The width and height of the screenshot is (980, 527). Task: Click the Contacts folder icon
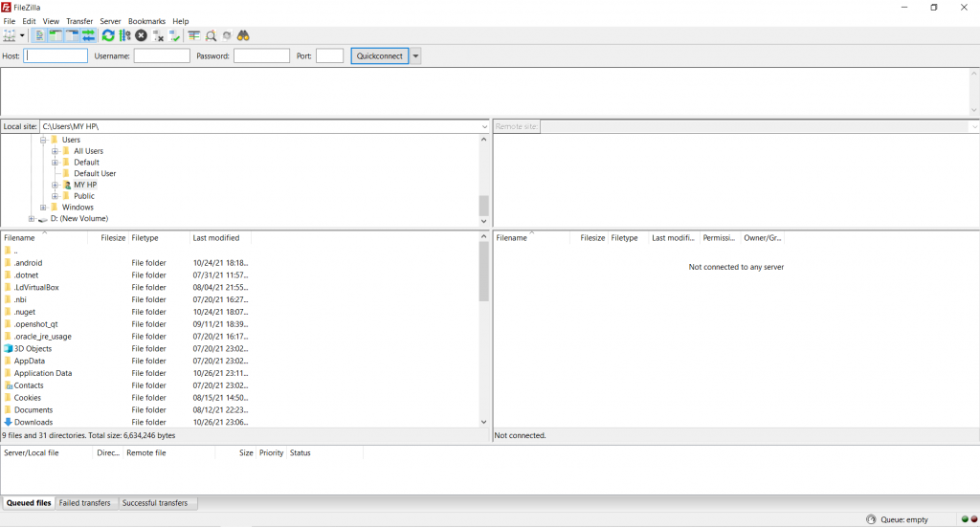(x=8, y=385)
